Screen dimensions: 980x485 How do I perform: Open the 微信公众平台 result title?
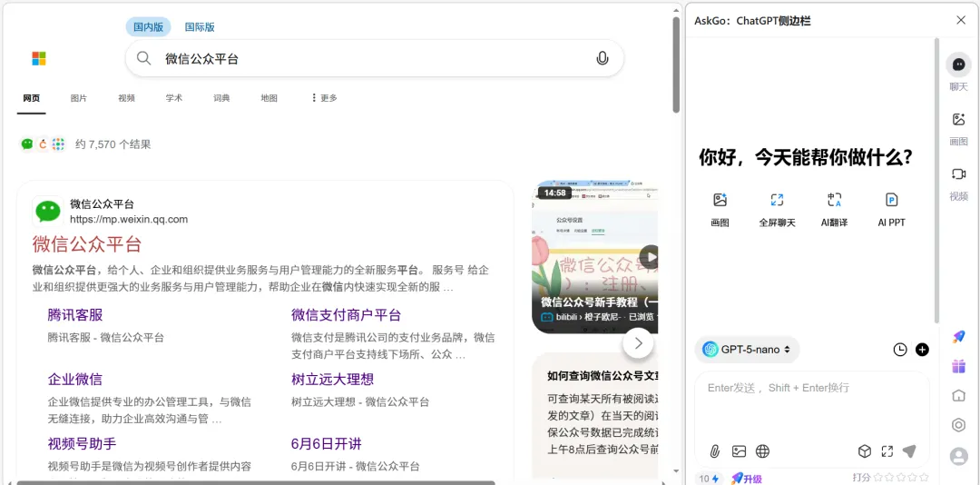[87, 244]
